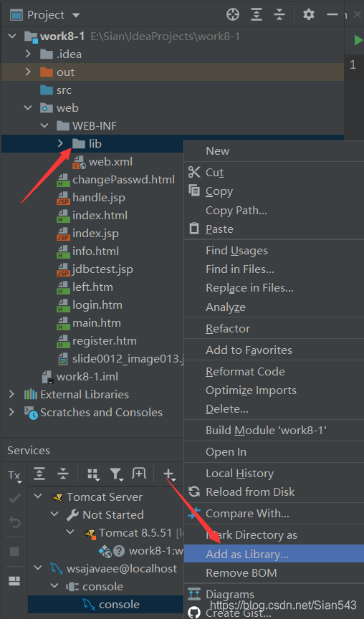Screen dimensions: 364x619
Task: Choose Find Usages in context menu
Action: point(274,250)
